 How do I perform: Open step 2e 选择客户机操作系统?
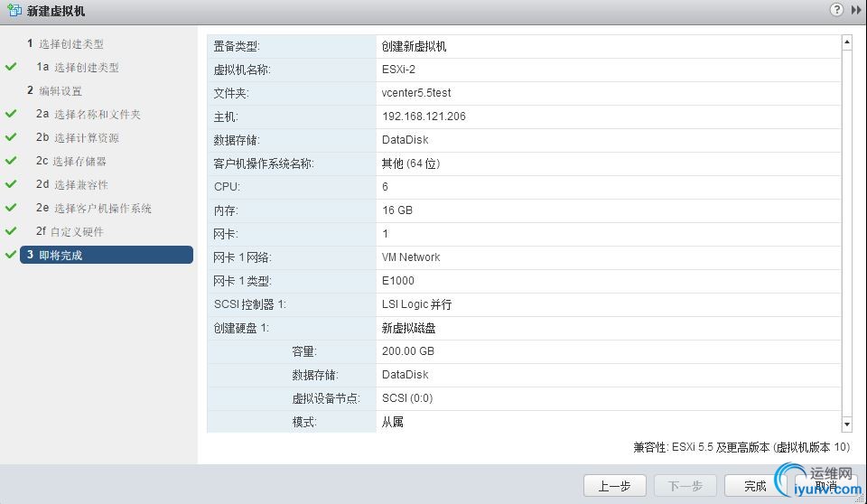pos(93,208)
